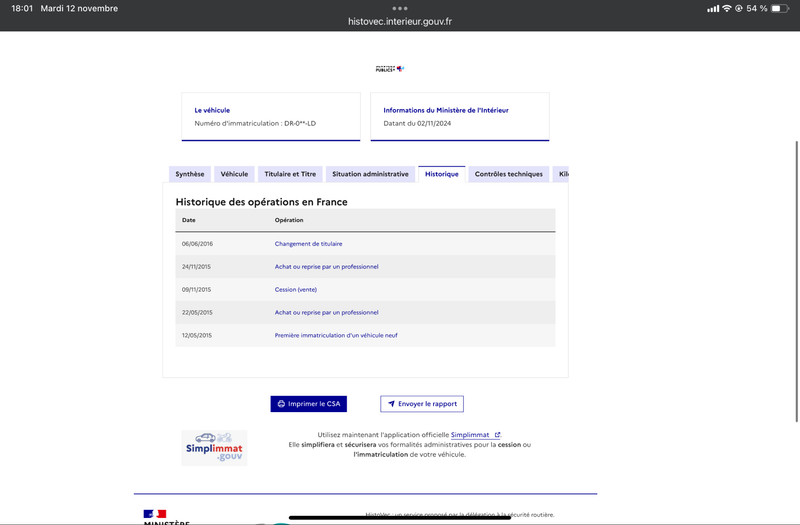Click the Date column header

tap(189, 220)
